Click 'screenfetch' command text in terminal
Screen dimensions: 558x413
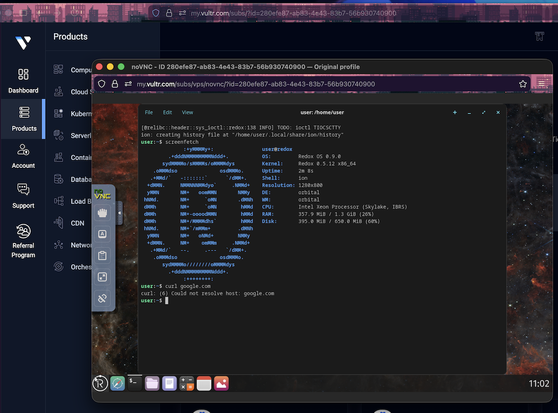(x=182, y=142)
